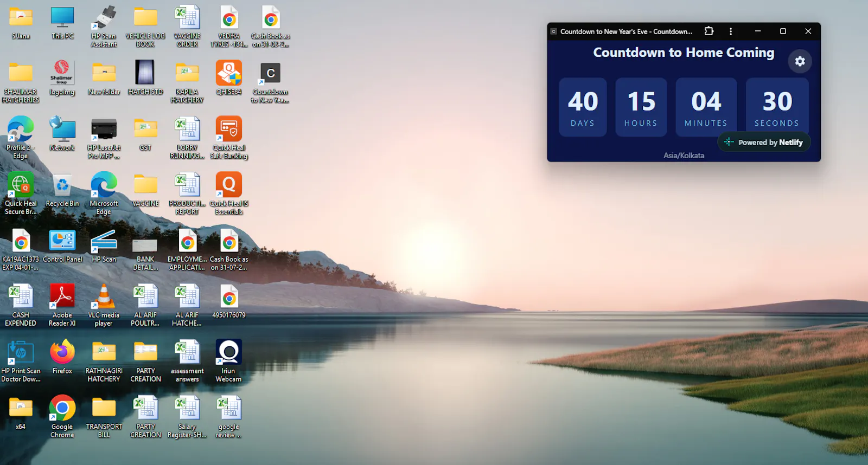
Task: Select the Salary Register Excel file
Action: click(187, 418)
